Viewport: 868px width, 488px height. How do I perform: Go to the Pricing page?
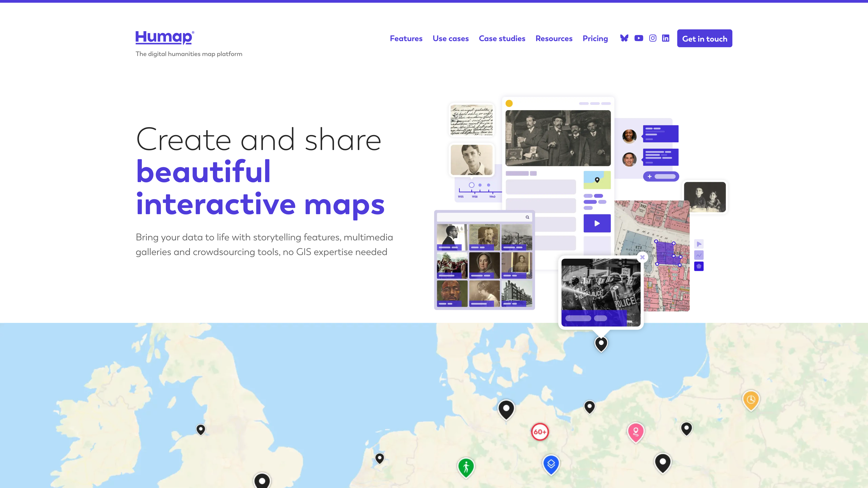595,38
